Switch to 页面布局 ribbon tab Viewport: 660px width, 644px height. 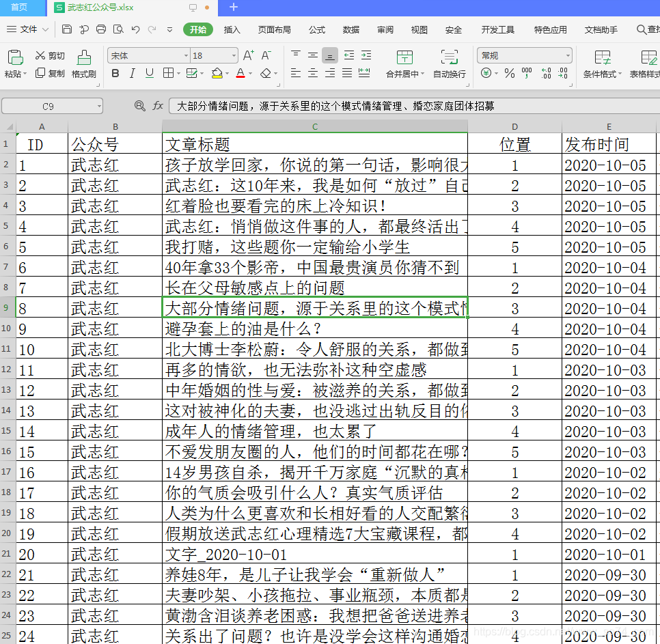275,30
